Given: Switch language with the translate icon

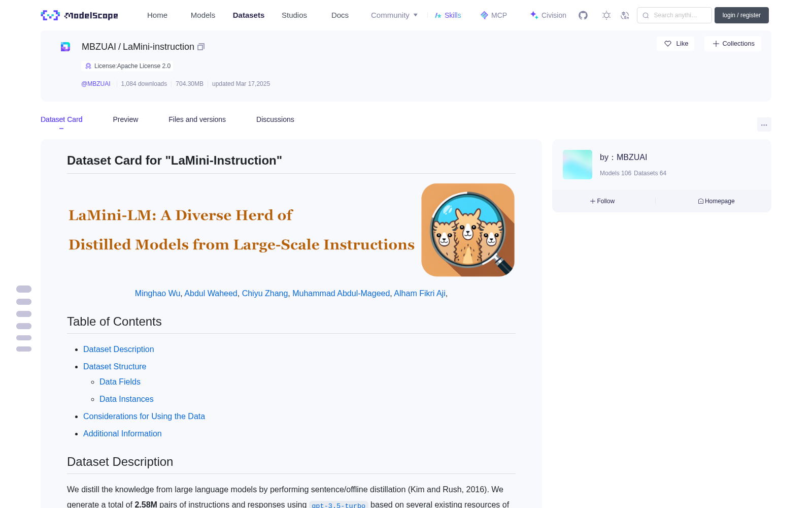Looking at the screenshot, I should [x=625, y=15].
